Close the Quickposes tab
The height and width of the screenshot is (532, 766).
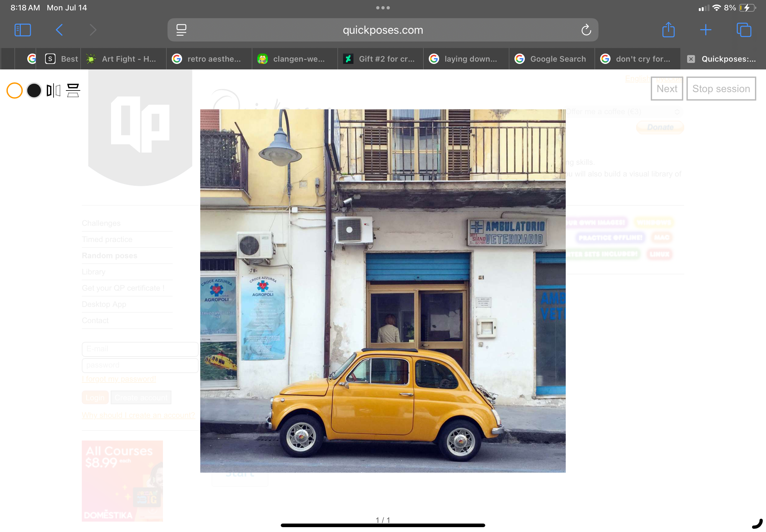coord(691,59)
